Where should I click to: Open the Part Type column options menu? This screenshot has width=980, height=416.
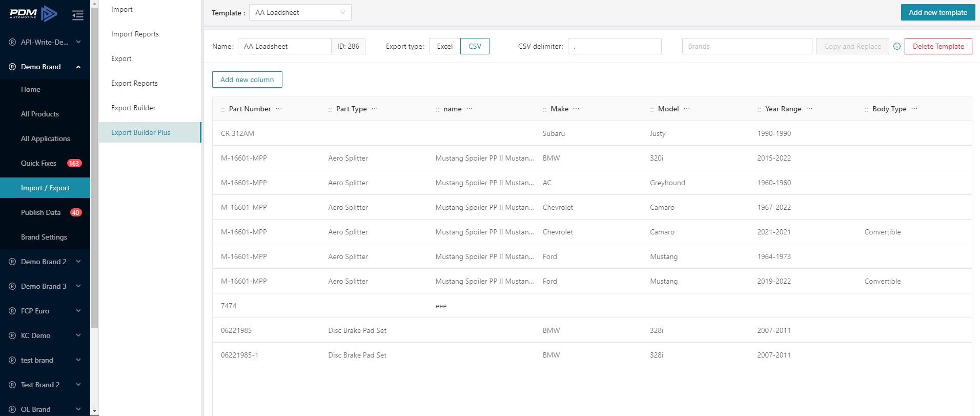375,109
